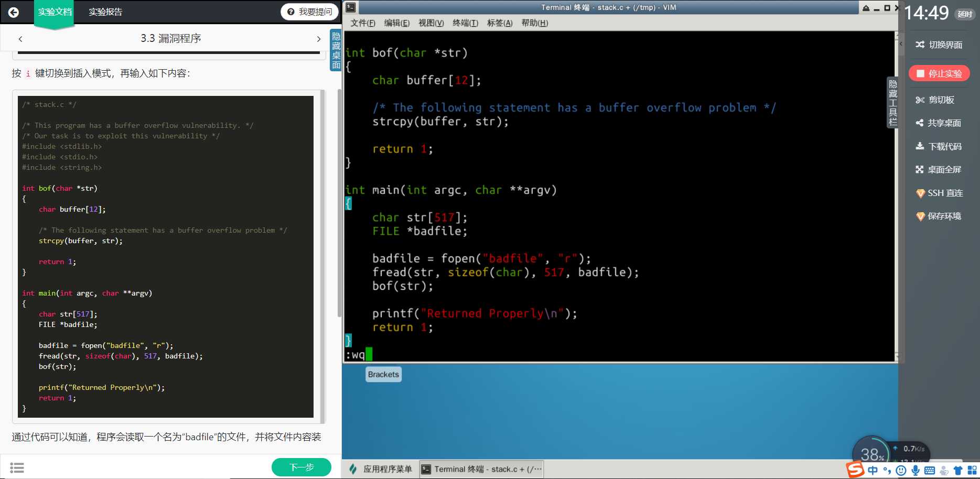Activate Sogou voice input microphone
Image resolution: width=980 pixels, height=479 pixels.
(x=916, y=471)
